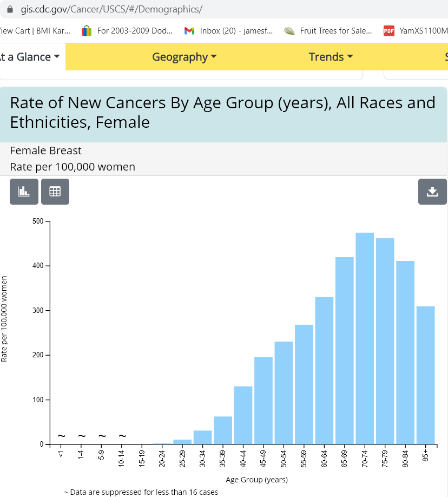Select the 75-79 age group bar
Image resolution: width=448 pixels, height=497 pixels.
click(x=385, y=341)
